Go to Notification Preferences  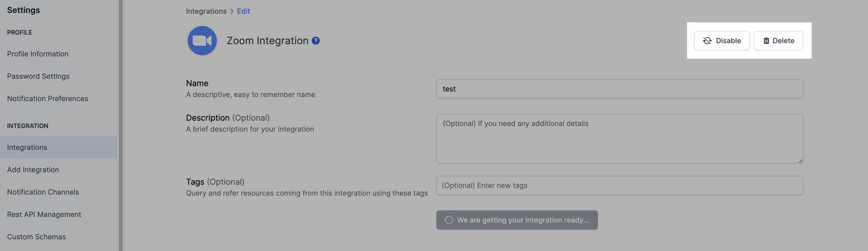click(47, 99)
